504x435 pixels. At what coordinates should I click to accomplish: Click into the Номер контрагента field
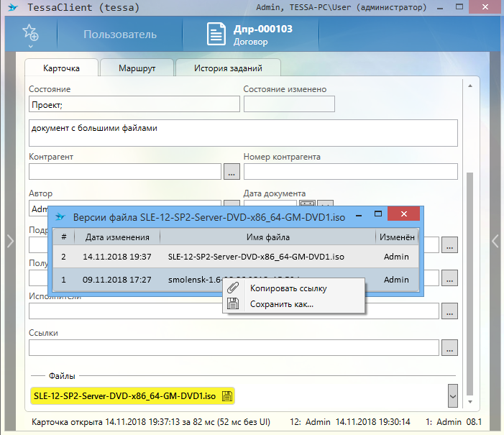350,171
